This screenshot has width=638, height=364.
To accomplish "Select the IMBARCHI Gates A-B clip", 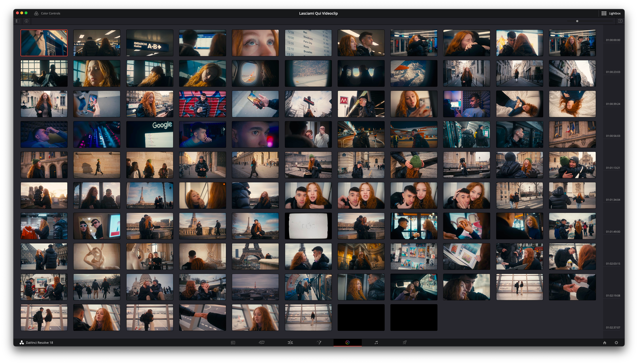I will (150, 43).
